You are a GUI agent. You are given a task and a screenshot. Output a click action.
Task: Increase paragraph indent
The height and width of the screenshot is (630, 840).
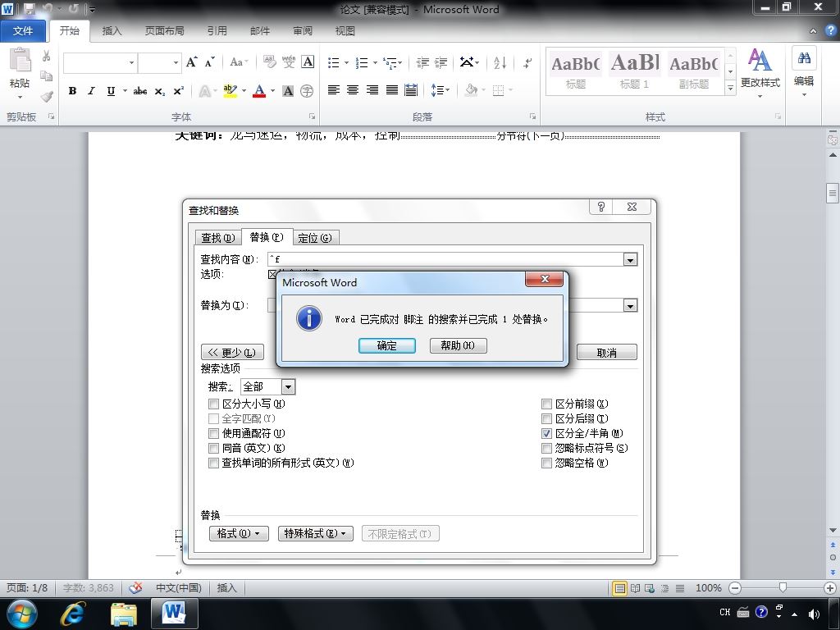(441, 62)
